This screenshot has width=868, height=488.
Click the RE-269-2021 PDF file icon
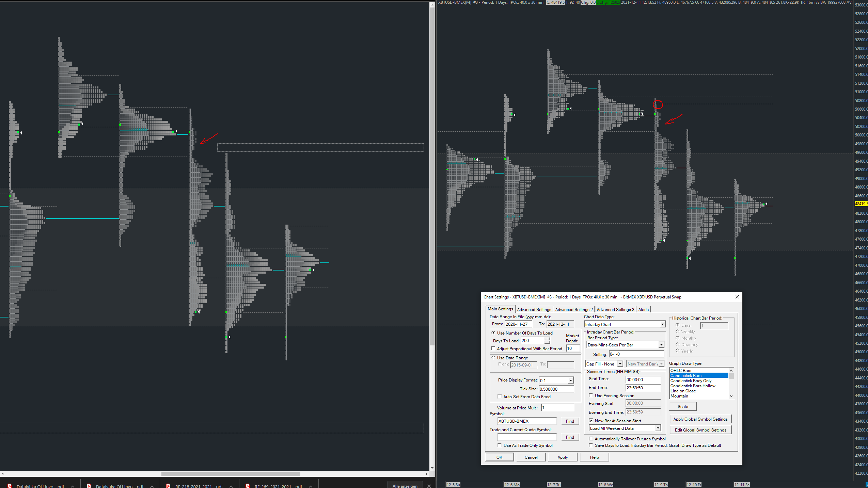pyautogui.click(x=248, y=486)
